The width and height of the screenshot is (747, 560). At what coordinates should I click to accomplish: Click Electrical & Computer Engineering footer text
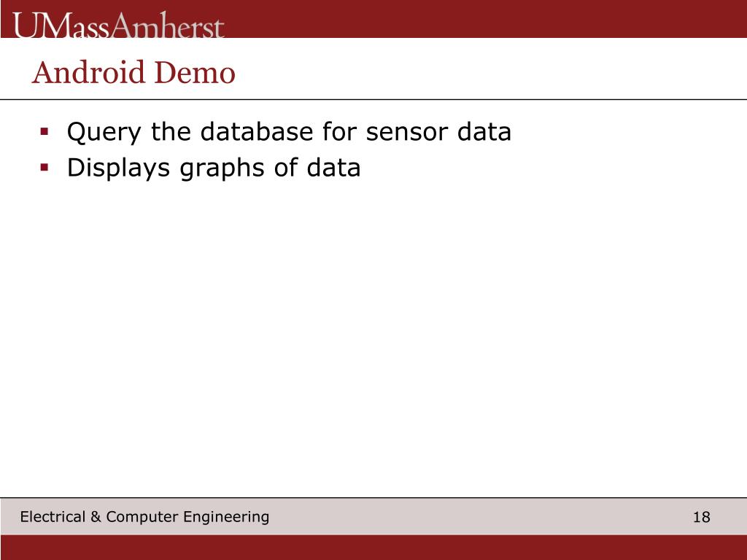[x=145, y=517]
